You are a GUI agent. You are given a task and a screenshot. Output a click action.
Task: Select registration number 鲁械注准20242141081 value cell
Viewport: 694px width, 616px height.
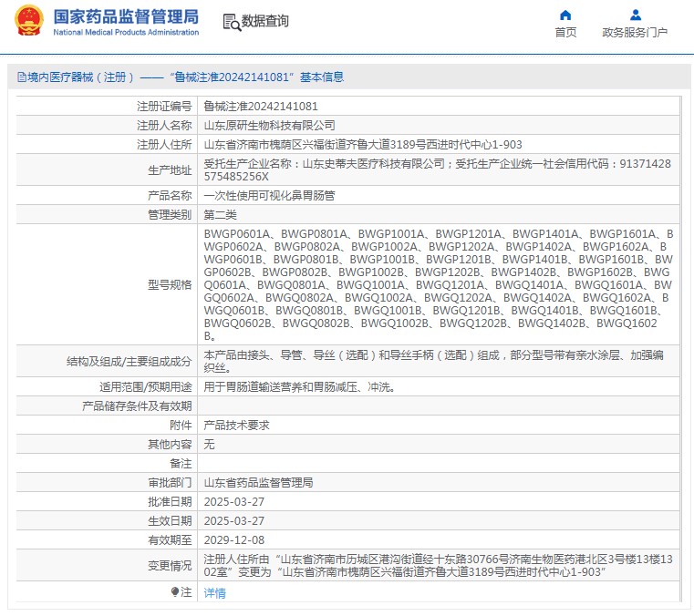click(x=261, y=106)
